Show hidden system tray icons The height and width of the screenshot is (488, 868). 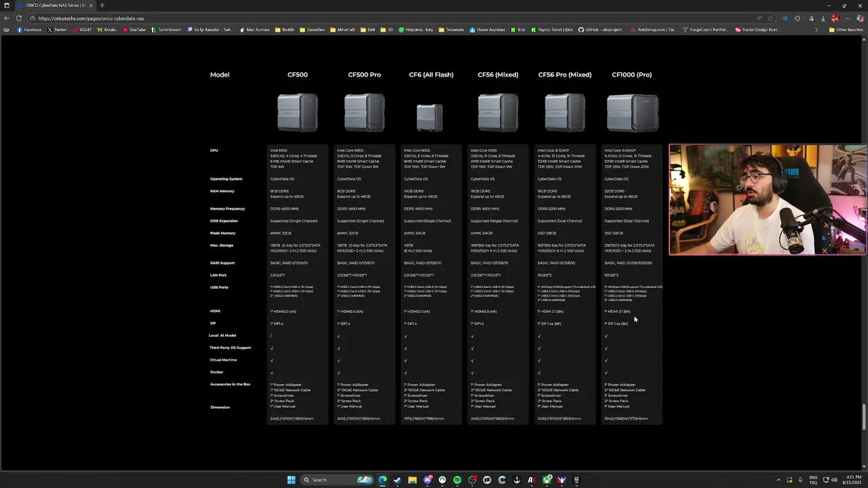click(x=778, y=480)
